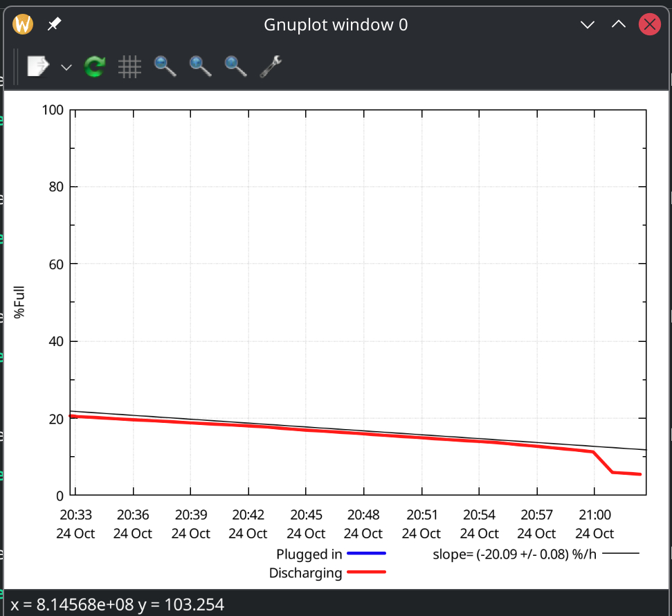The width and height of the screenshot is (672, 616).
Task: Minimize window with down chevron
Action: point(588,25)
